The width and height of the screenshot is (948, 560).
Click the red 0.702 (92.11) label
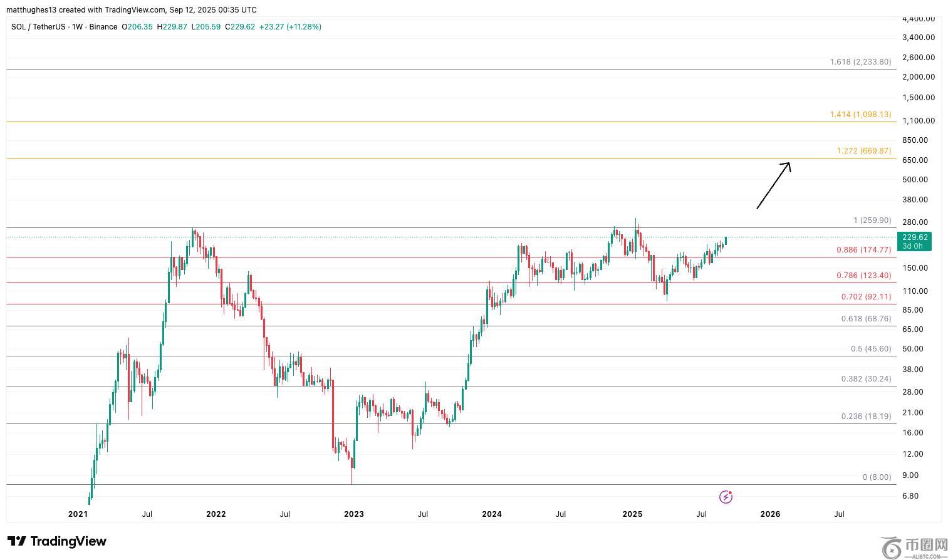point(865,297)
